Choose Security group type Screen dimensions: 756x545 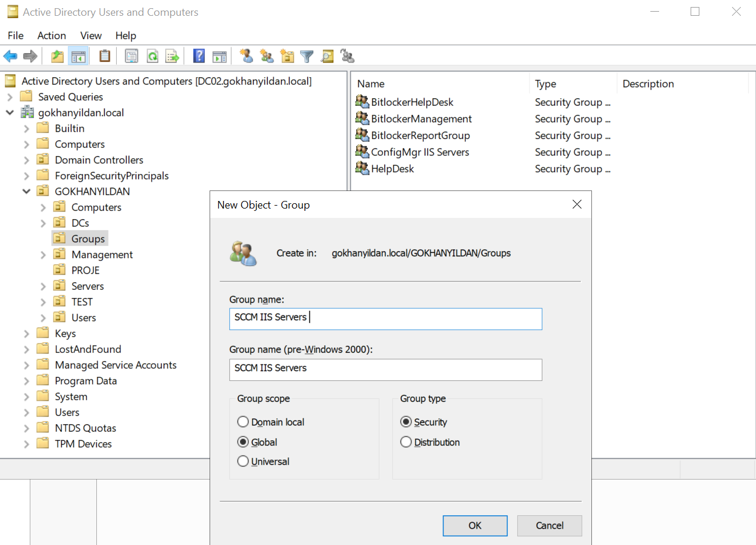tap(406, 422)
